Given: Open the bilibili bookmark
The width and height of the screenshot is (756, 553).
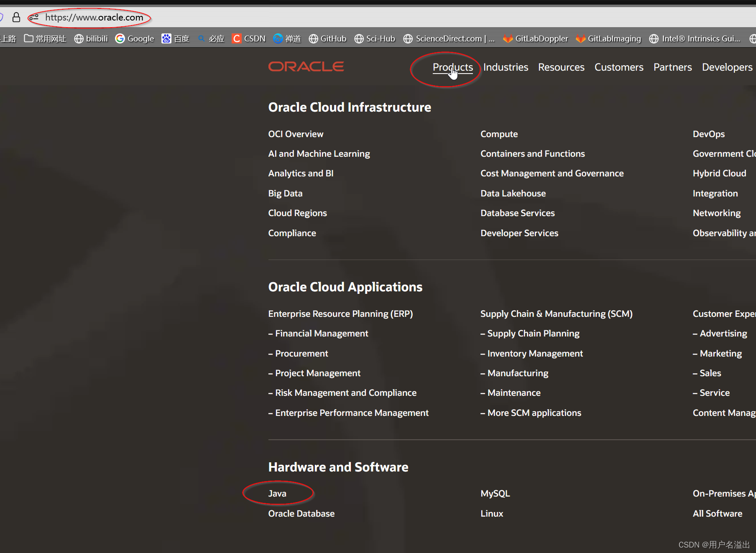Looking at the screenshot, I should pos(91,38).
